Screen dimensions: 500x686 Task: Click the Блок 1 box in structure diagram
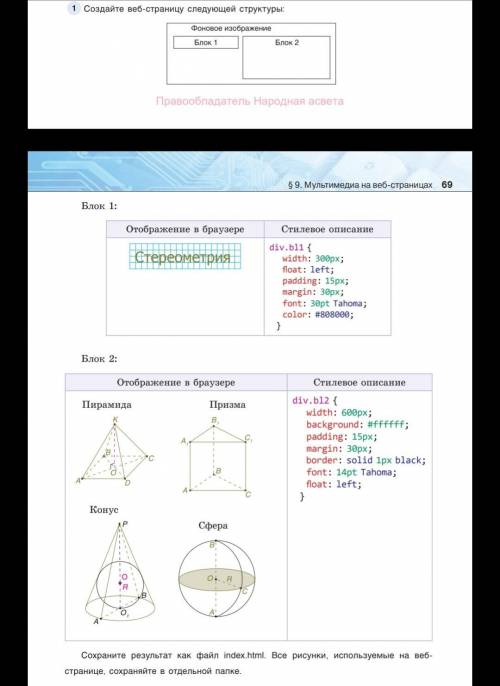click(x=206, y=42)
